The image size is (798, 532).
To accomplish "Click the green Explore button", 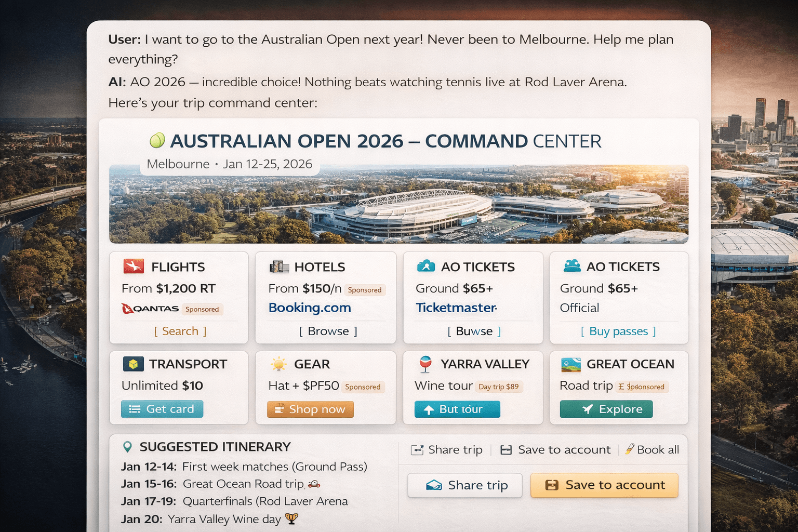I will click(606, 409).
